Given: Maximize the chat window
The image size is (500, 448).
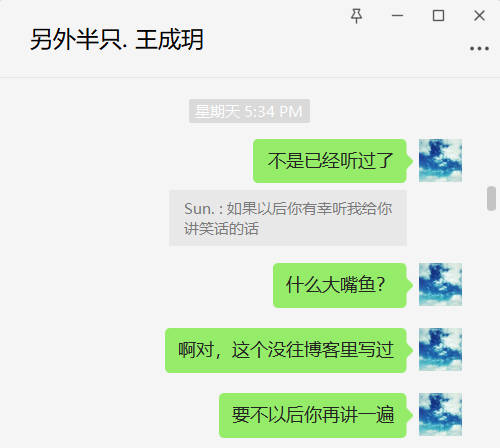Looking at the screenshot, I should click(x=438, y=16).
